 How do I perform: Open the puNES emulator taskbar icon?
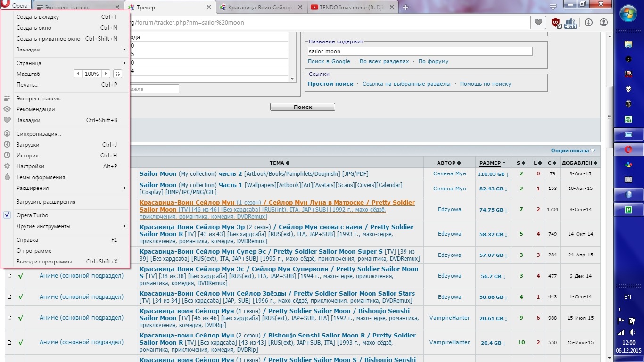tap(628, 119)
